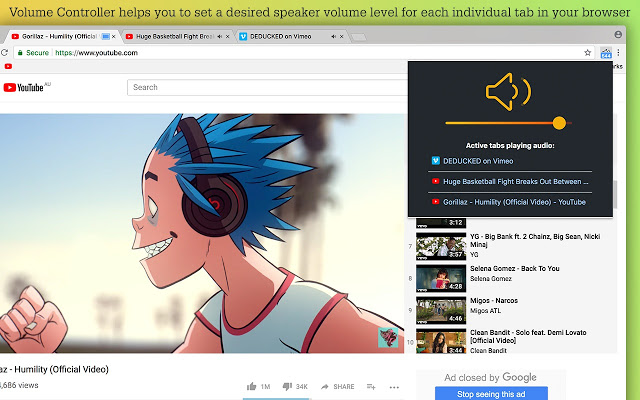Like the video with thumbs up

[252, 386]
